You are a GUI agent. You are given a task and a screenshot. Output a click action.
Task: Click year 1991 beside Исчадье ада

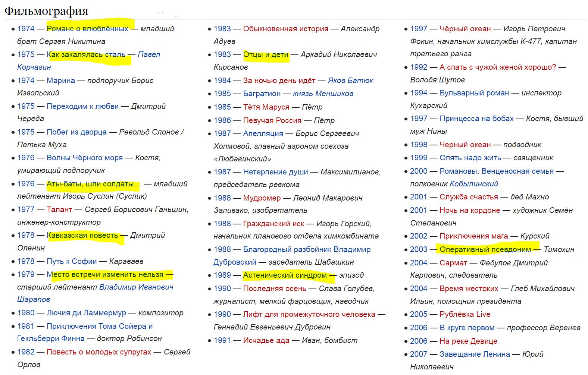[222, 340]
